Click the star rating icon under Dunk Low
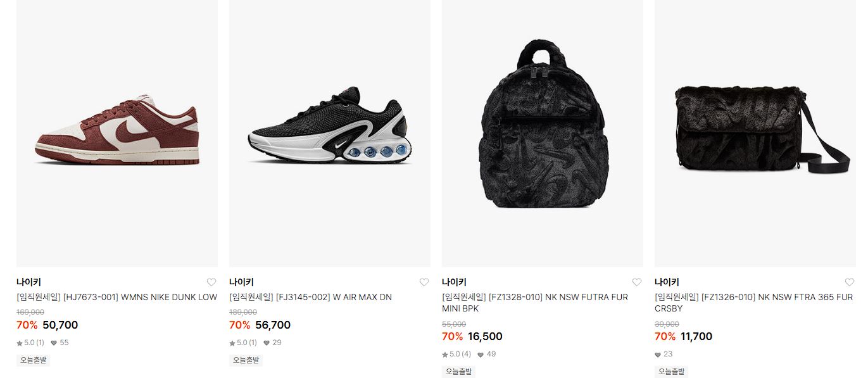 point(20,343)
